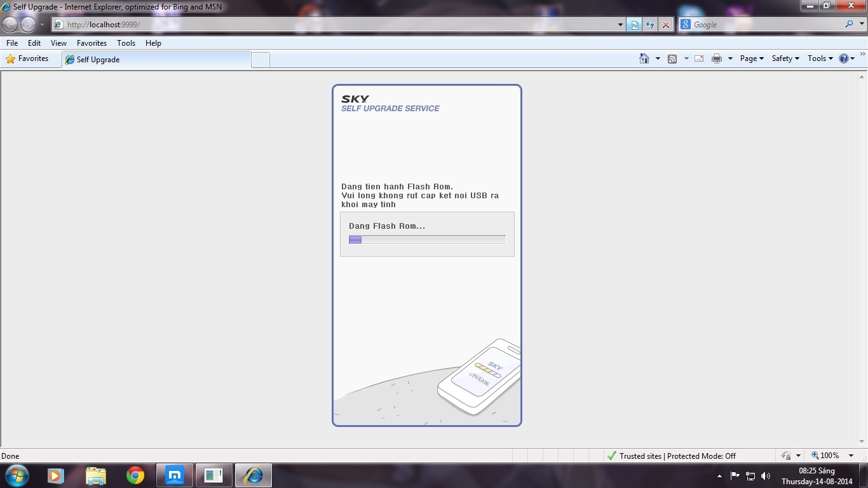Expand the command bar overflow chevron
Viewport: 868px width, 488px height.
pyautogui.click(x=862, y=55)
